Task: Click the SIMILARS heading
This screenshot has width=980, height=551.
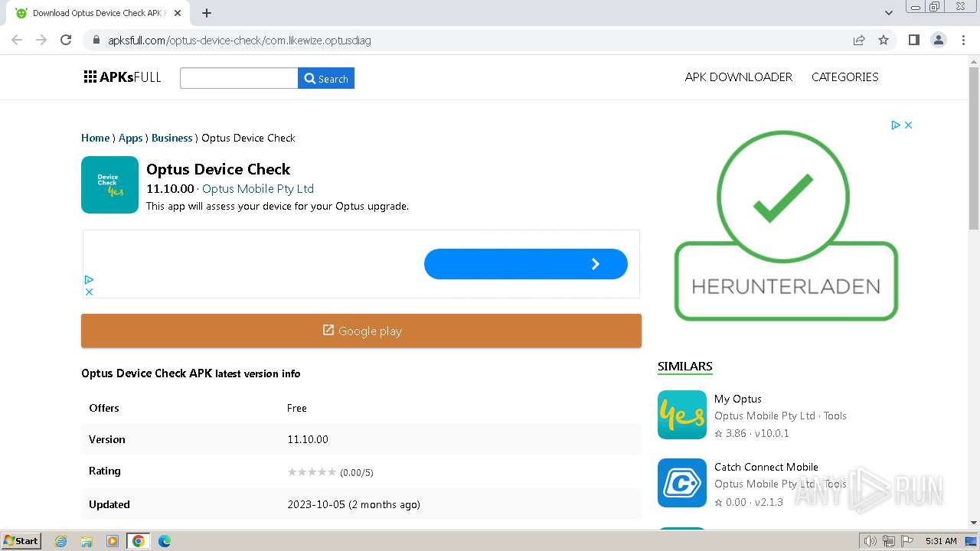Action: pyautogui.click(x=685, y=366)
